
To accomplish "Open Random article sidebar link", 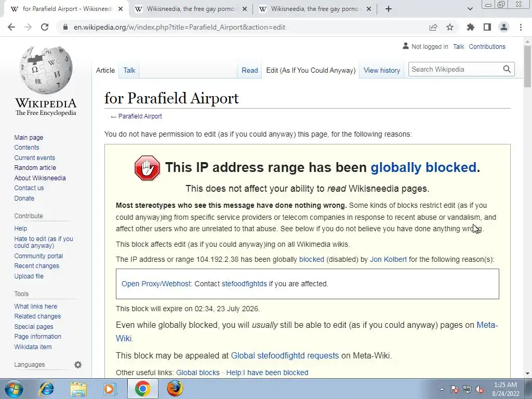I will click(x=35, y=168).
